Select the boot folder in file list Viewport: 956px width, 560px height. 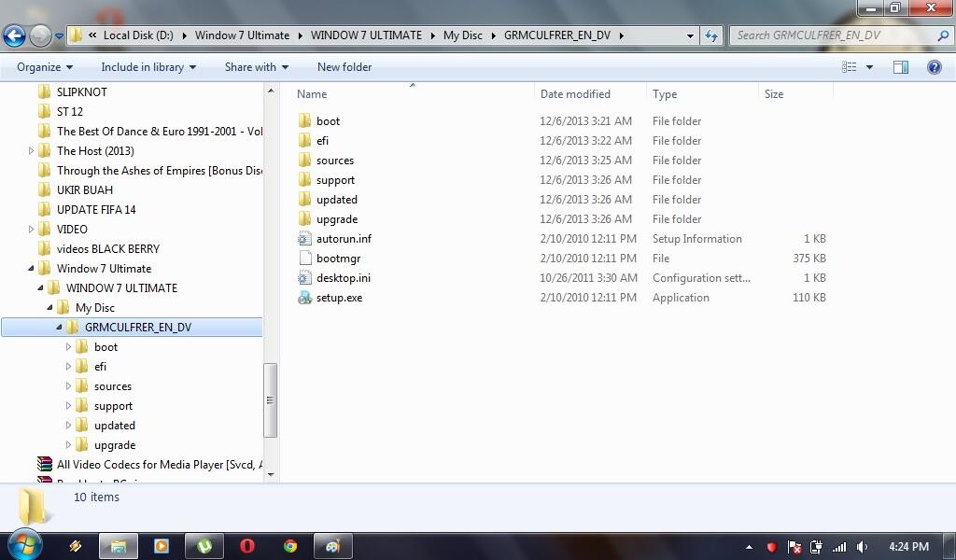(x=328, y=120)
